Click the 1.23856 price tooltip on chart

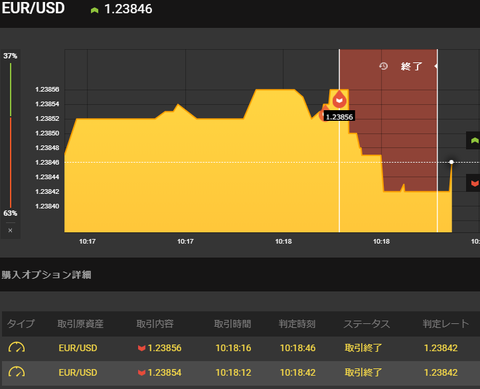339,117
